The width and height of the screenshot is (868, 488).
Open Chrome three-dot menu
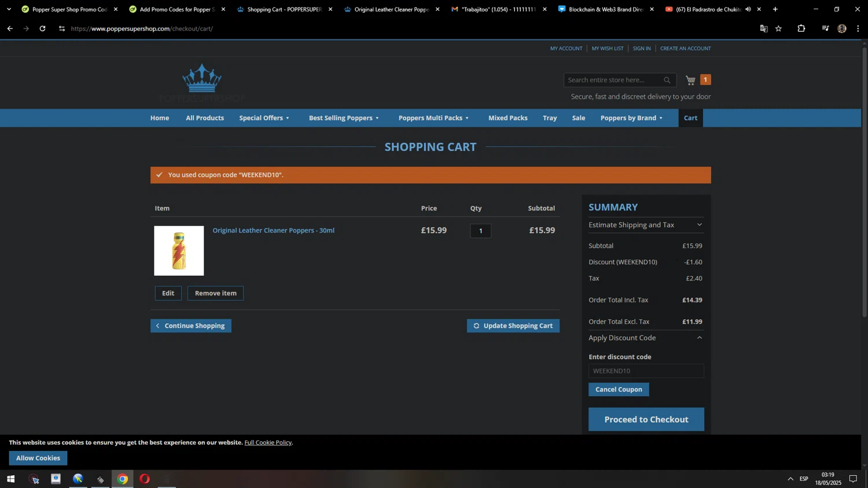pos(858,28)
